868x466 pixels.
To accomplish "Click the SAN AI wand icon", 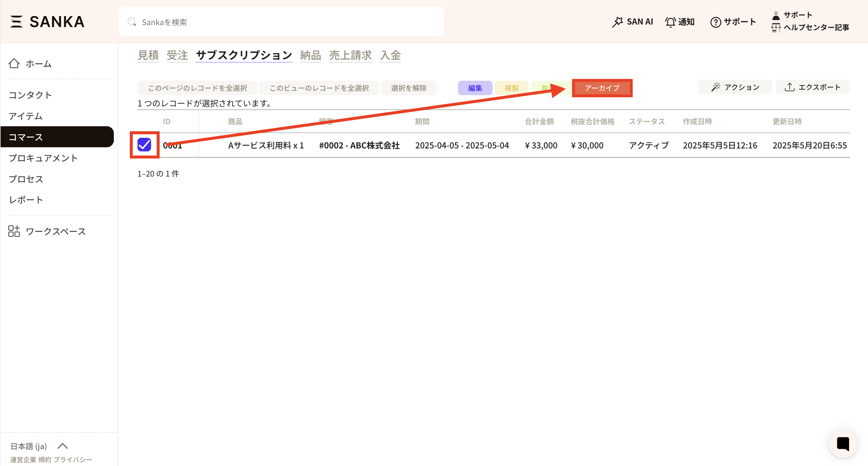I will (x=617, y=22).
